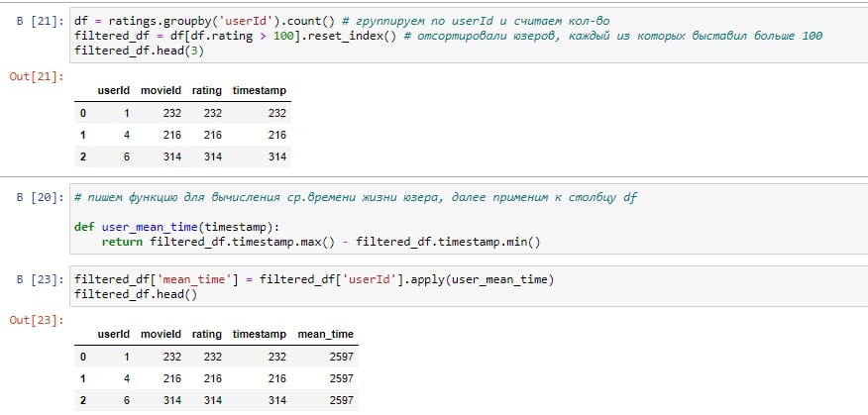Click the 'Out[23]:' output prompt
The width and height of the screenshot is (868, 415).
coord(37,320)
